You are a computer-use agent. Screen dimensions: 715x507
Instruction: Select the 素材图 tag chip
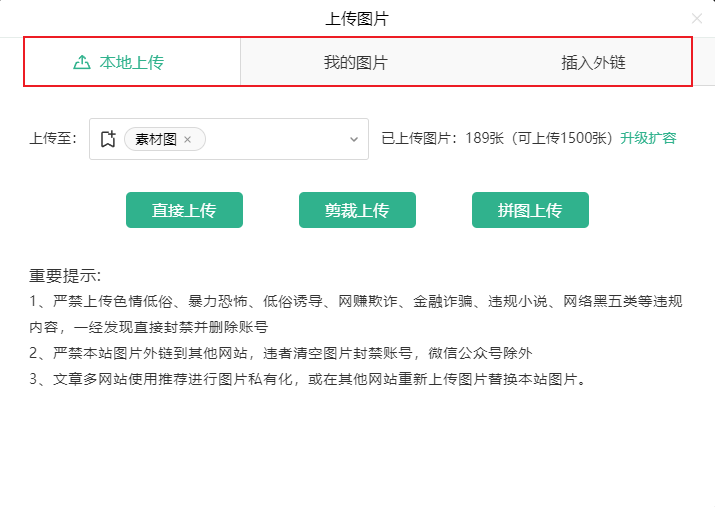point(165,139)
